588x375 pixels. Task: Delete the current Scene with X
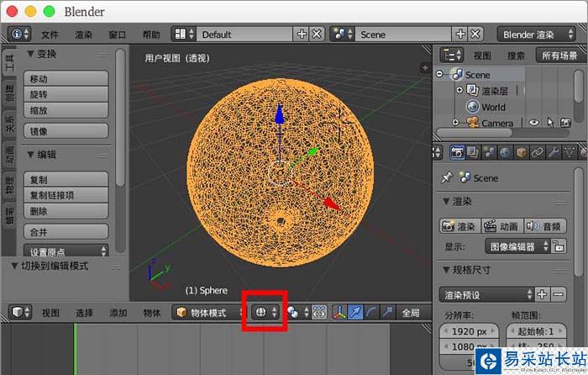click(475, 34)
